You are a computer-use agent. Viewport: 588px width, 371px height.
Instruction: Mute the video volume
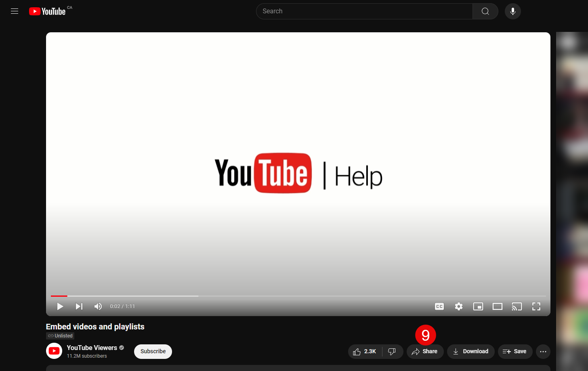(98, 306)
